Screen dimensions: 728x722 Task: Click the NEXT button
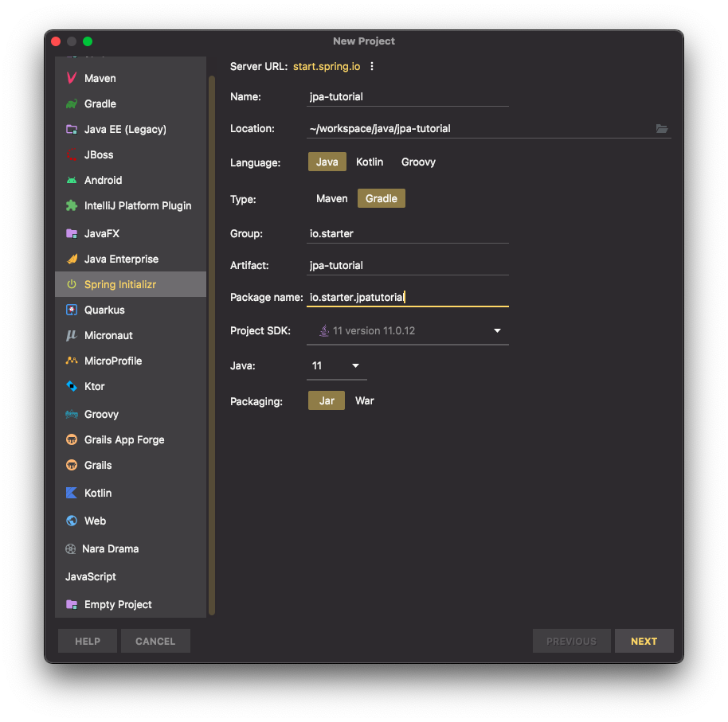coord(644,642)
